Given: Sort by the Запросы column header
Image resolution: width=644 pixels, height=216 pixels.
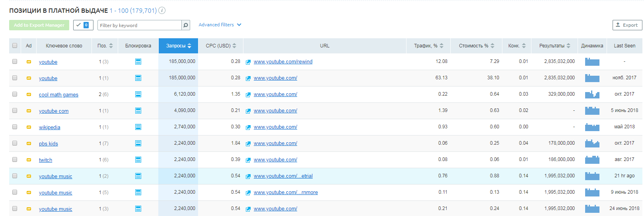Looking at the screenshot, I should tap(178, 46).
